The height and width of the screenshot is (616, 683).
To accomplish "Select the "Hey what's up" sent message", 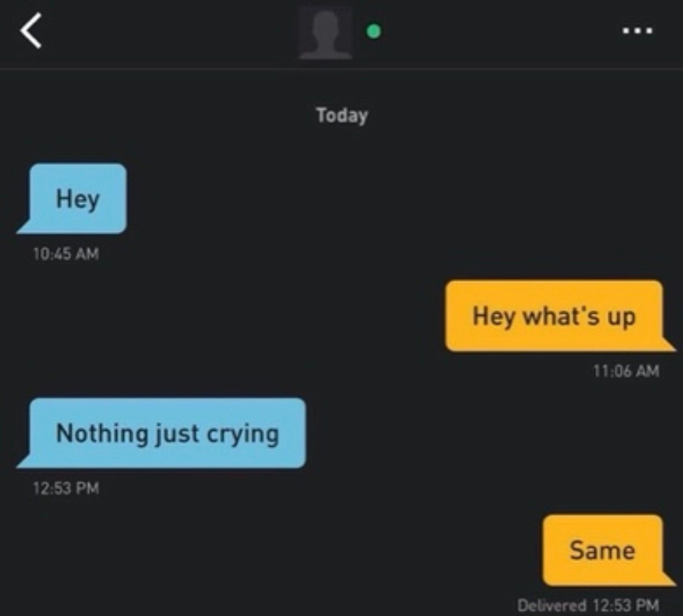I will coord(560,316).
